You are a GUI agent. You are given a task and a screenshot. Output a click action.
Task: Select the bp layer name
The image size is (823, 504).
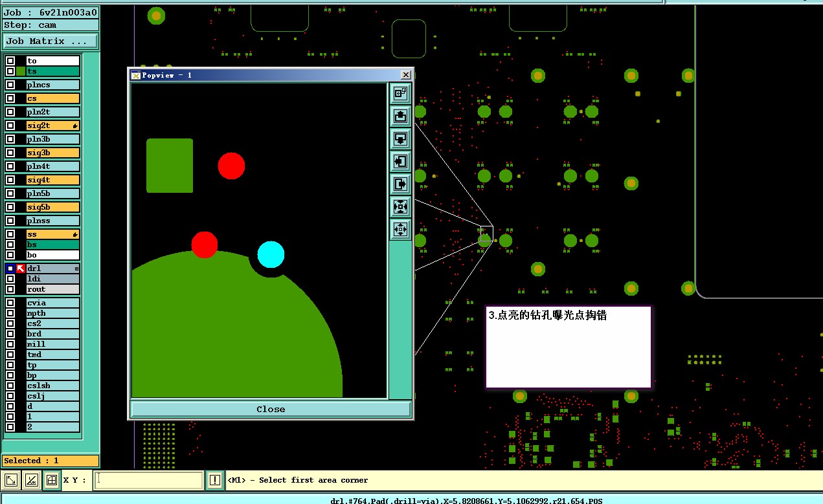coord(53,375)
